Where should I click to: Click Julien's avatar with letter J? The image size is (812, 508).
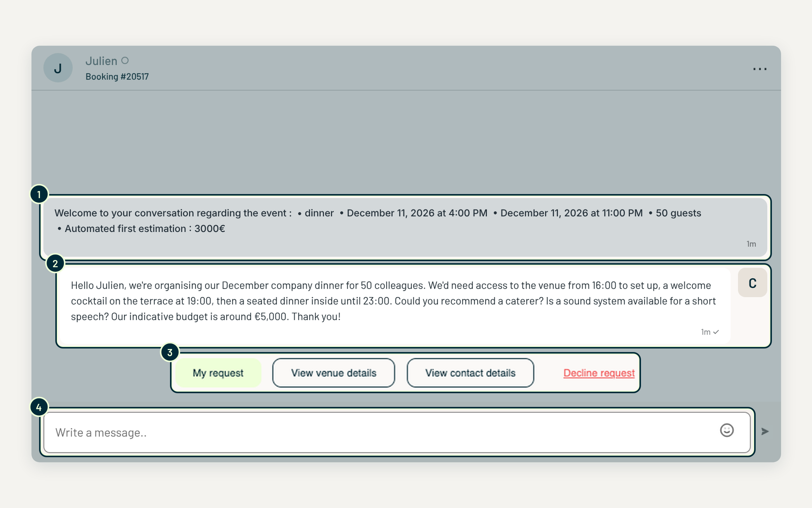tap(58, 68)
